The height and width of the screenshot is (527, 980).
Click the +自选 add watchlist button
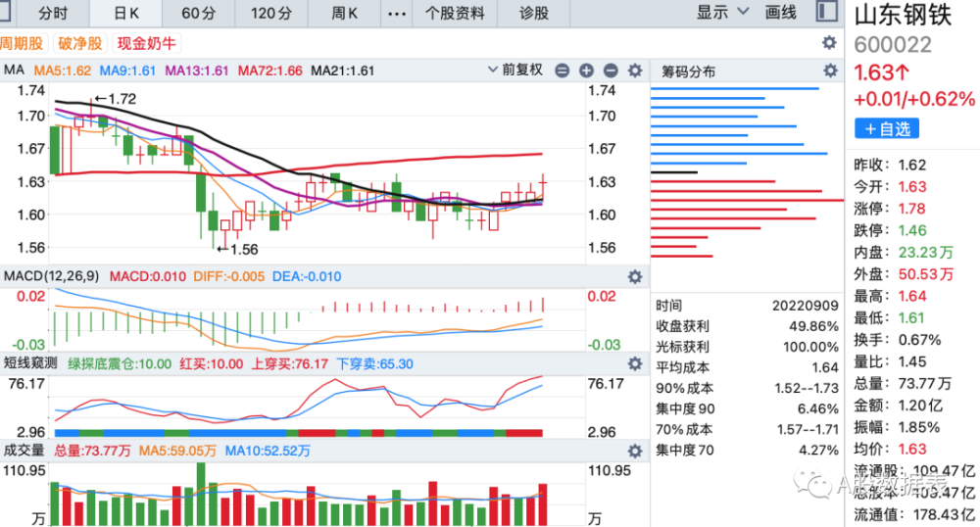[x=887, y=128]
